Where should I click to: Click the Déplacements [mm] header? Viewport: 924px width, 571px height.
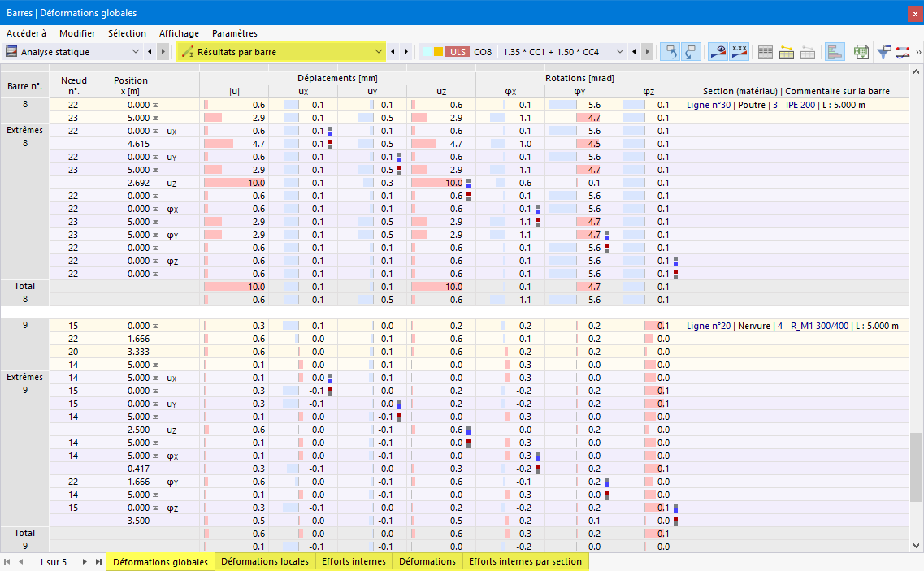tap(337, 78)
